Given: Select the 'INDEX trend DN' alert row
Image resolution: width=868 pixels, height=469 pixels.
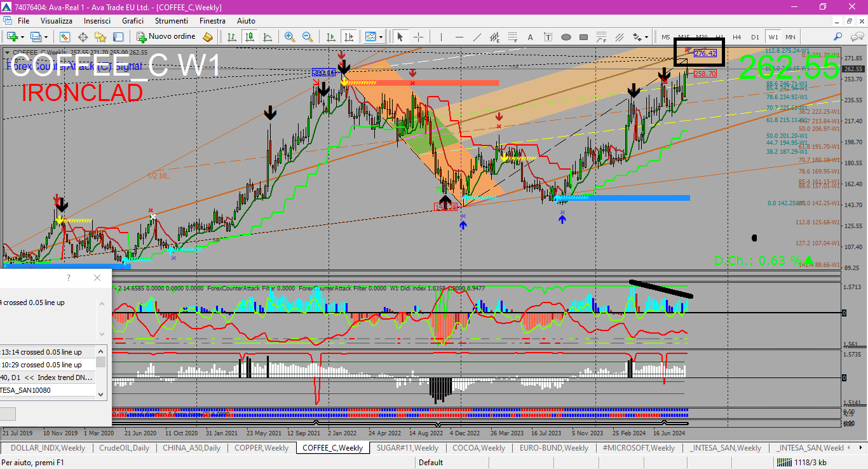Looking at the screenshot, I should (48, 377).
